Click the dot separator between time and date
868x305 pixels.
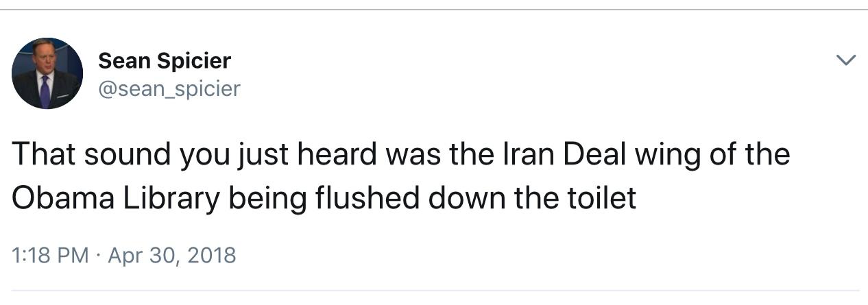[99, 256]
